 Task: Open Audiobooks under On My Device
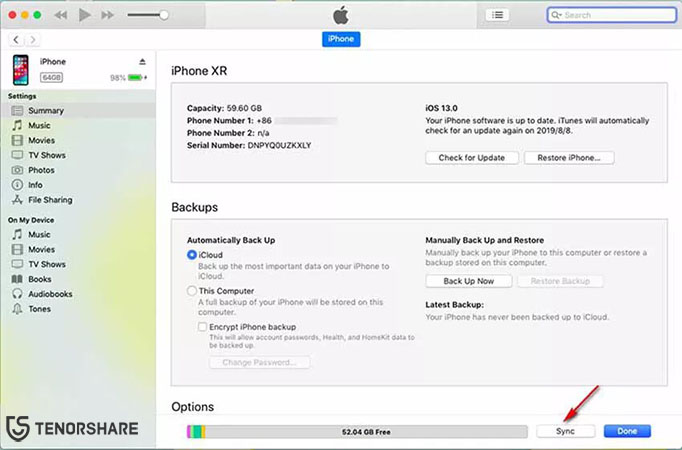78,294
